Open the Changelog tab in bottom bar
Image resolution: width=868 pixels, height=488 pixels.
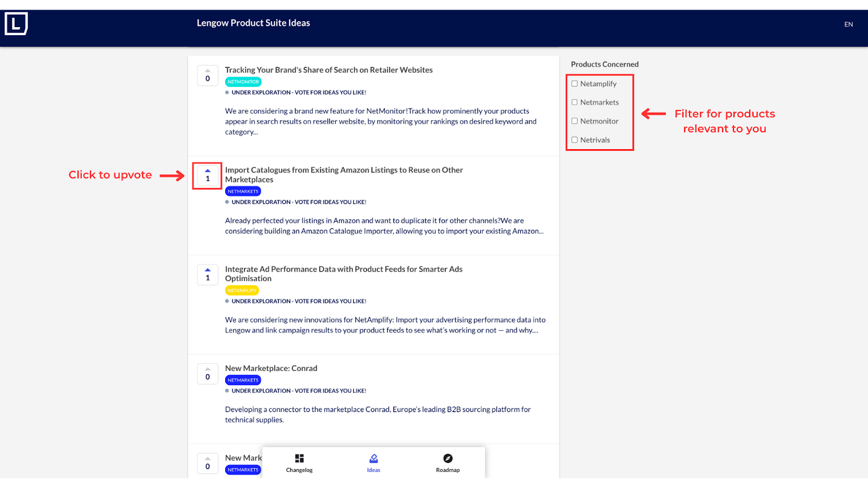(x=299, y=463)
